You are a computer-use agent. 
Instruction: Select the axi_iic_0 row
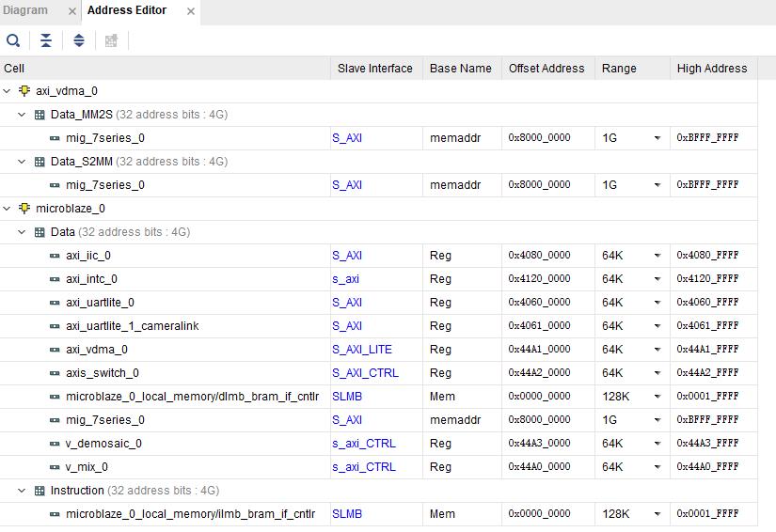379,256
